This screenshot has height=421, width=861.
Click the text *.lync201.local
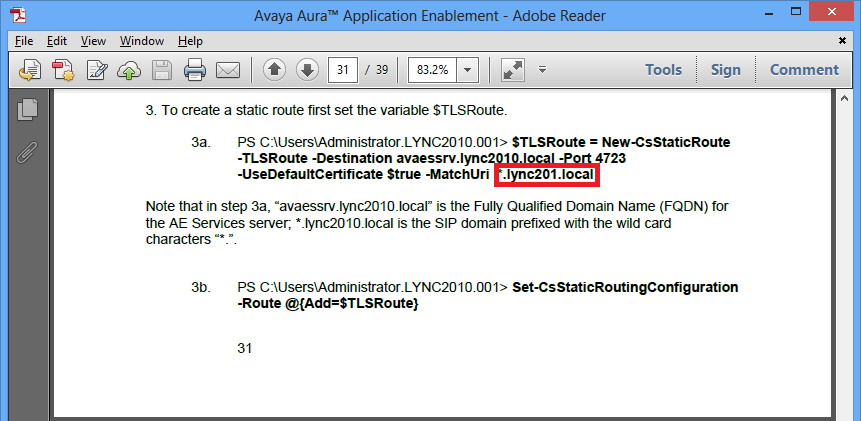546,175
